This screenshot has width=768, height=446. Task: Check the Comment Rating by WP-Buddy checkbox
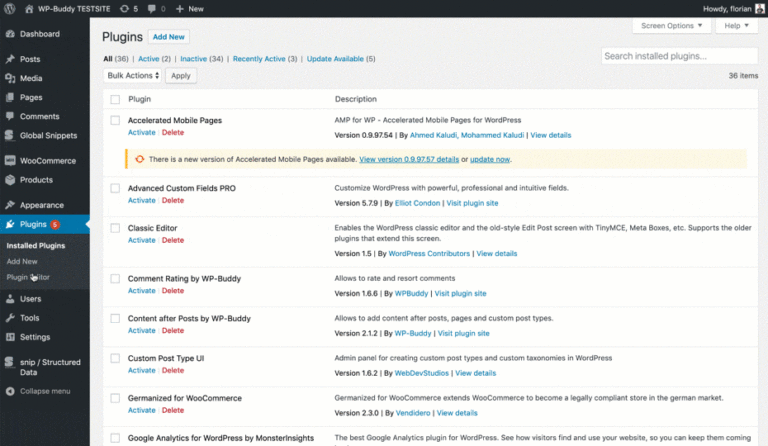[x=115, y=279]
